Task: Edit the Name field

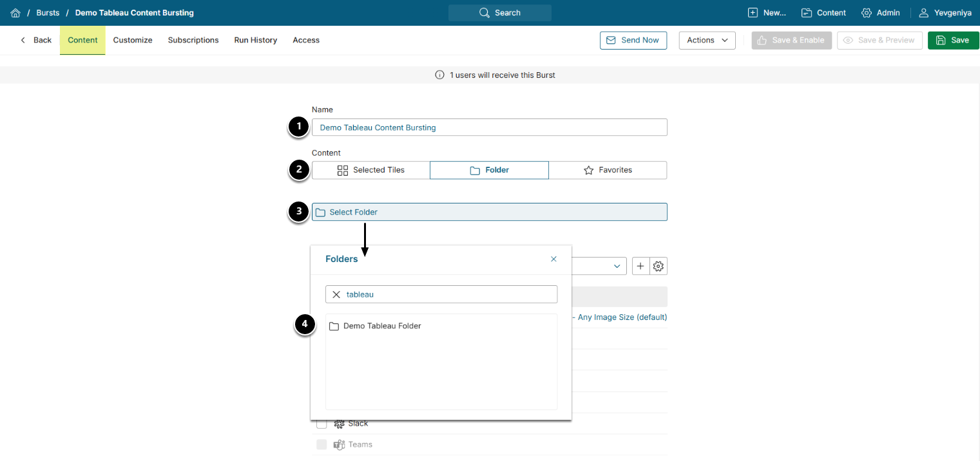Action: pyautogui.click(x=490, y=127)
